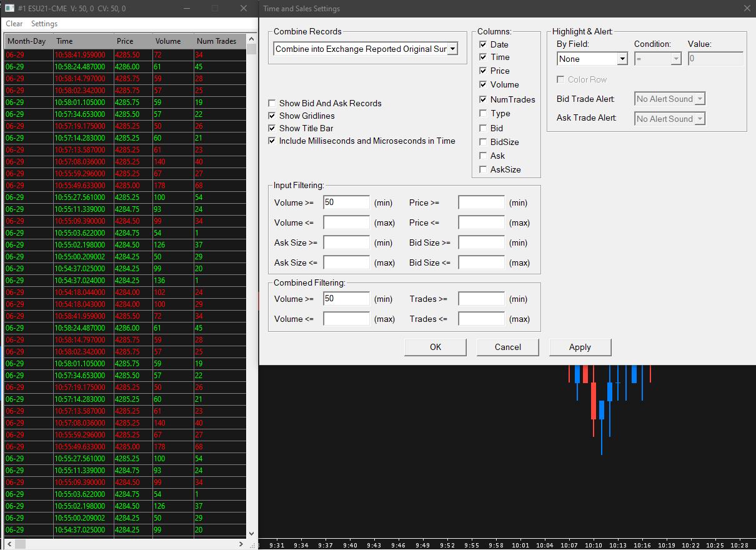Click the horizontal scroll left arrow
756x550 pixels.
(x=9, y=544)
